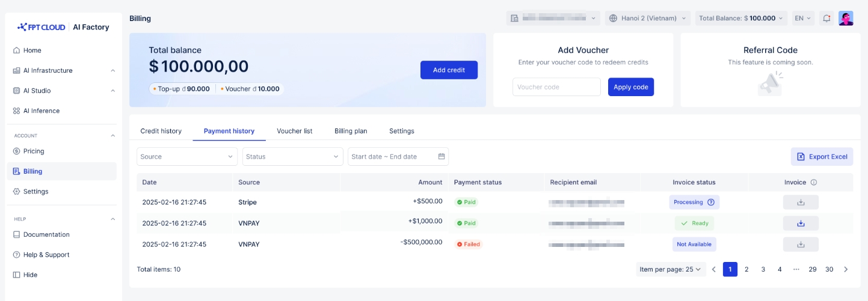The image size is (868, 301).
Task: Click the Processing status help icon
Action: pyautogui.click(x=711, y=202)
